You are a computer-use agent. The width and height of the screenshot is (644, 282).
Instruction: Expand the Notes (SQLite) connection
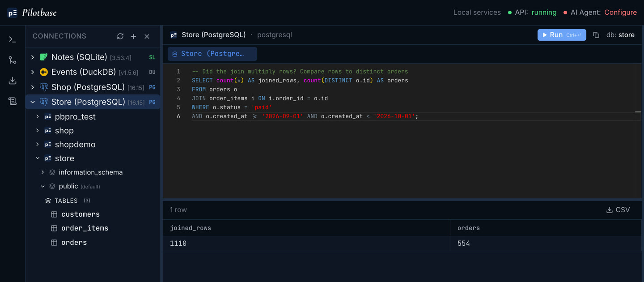33,57
